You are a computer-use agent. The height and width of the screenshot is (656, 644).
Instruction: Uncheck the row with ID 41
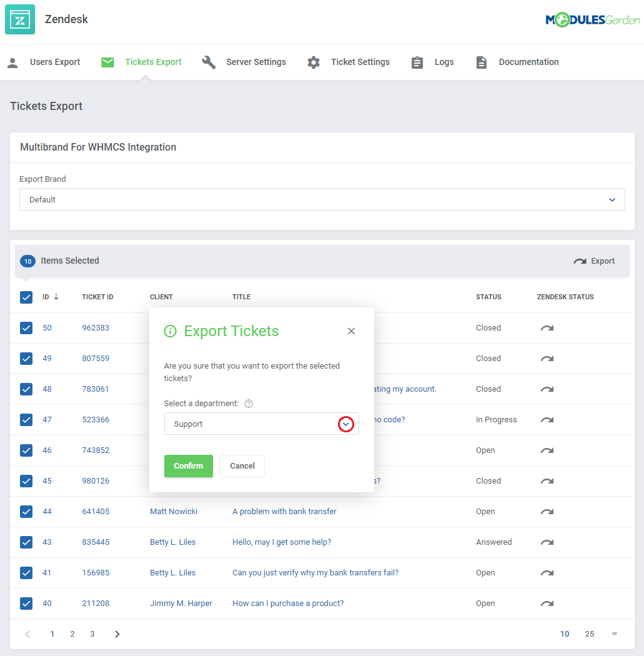26,573
